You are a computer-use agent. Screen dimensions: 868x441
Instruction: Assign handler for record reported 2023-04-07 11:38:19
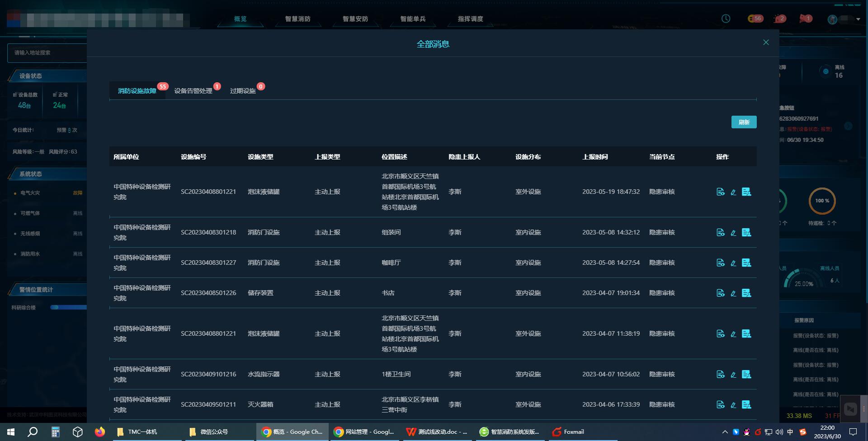point(746,334)
